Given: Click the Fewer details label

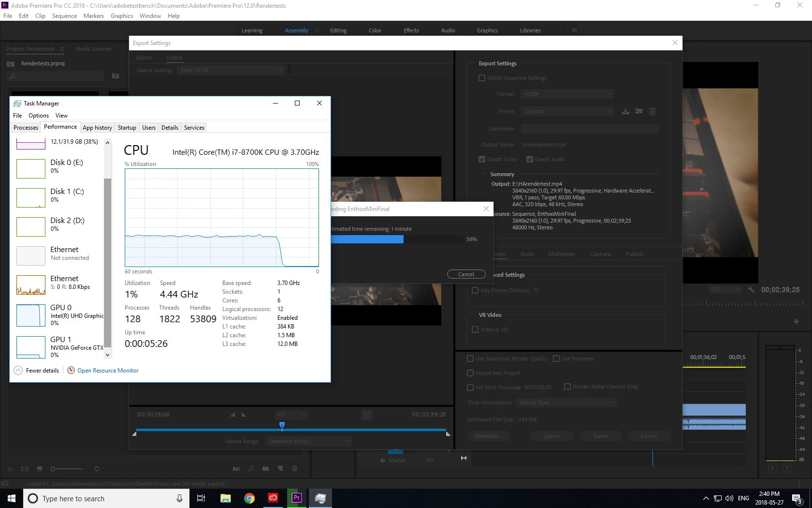Looking at the screenshot, I should [43, 371].
